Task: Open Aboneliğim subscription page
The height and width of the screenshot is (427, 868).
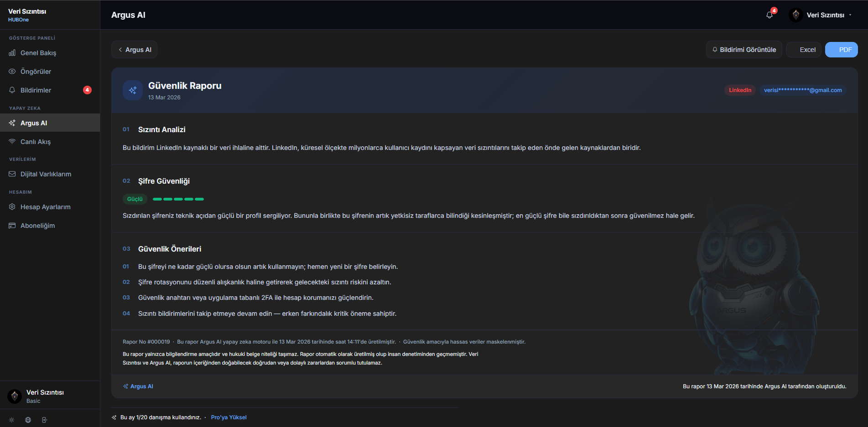Action: click(50, 226)
